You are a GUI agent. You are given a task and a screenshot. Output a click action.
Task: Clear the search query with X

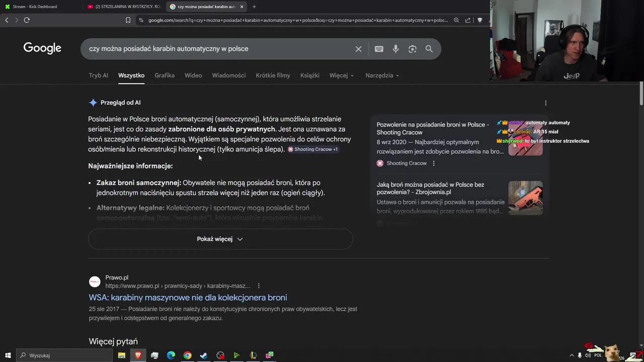pos(358,49)
